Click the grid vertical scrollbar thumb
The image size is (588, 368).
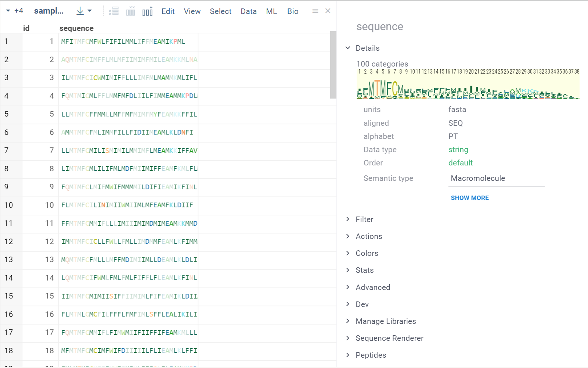(x=333, y=65)
